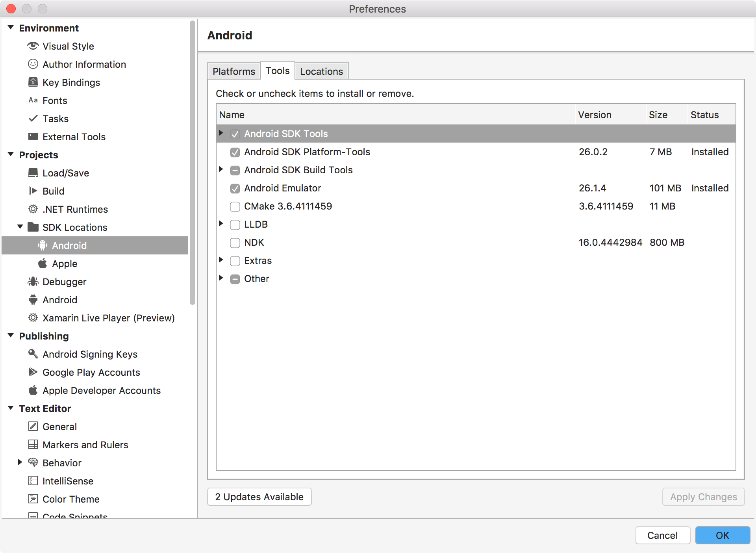756x553 pixels.
Task: Sort by the Name column header
Action: coord(396,115)
